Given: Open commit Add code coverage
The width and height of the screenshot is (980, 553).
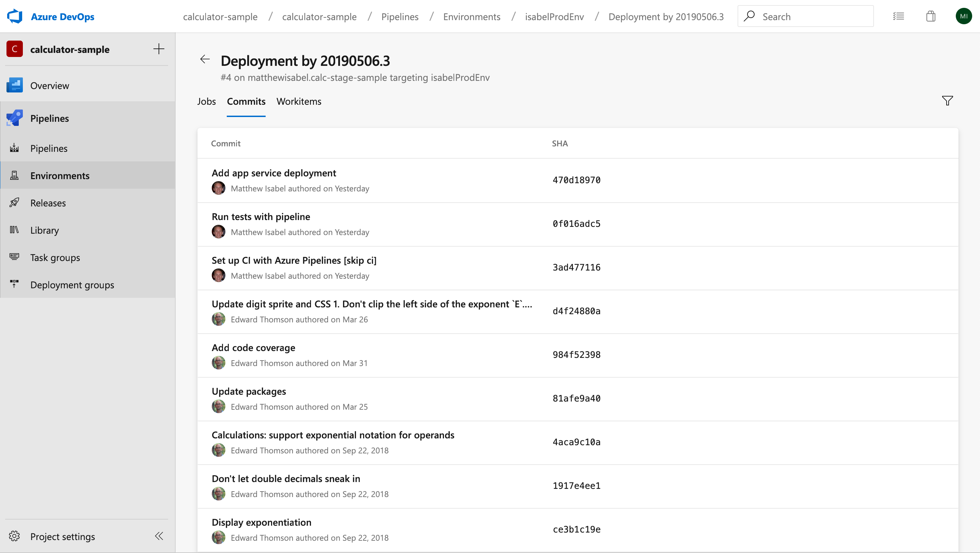Looking at the screenshot, I should coord(253,348).
